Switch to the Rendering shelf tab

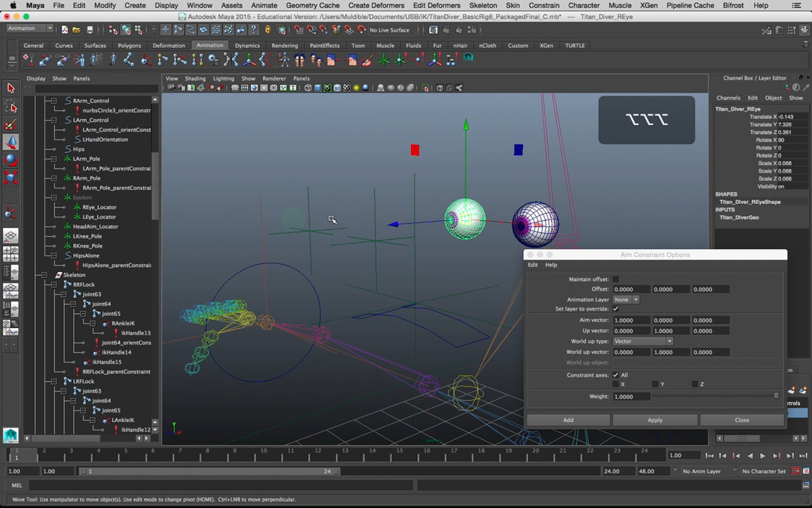(x=285, y=45)
